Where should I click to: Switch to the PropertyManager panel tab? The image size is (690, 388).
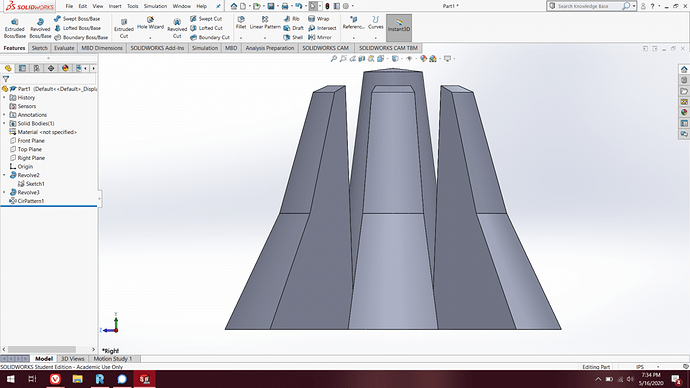(x=22, y=68)
